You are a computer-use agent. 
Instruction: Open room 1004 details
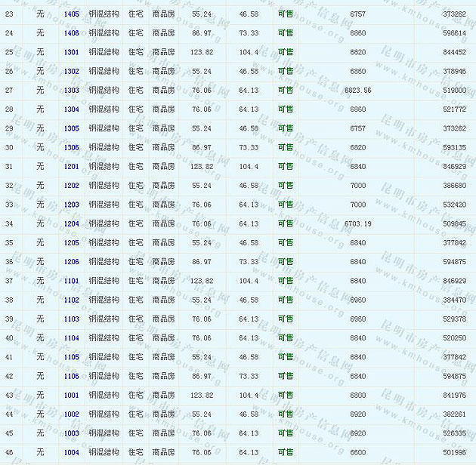point(71,452)
